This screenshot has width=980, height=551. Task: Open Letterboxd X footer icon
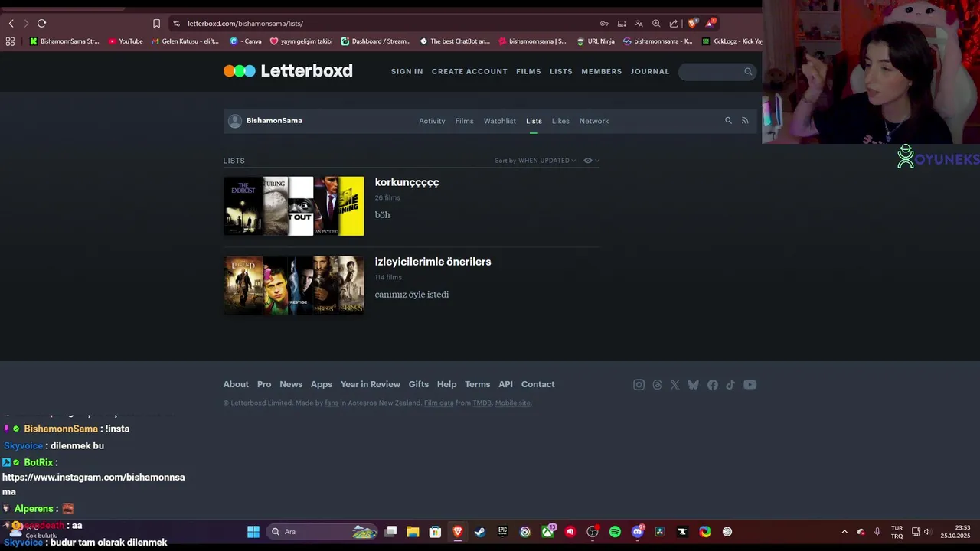(675, 385)
